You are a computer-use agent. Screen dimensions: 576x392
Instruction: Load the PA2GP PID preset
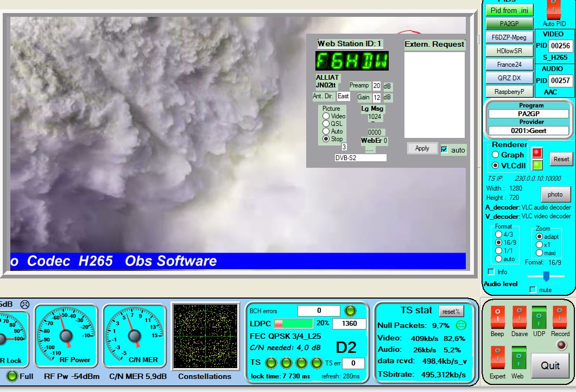click(509, 23)
